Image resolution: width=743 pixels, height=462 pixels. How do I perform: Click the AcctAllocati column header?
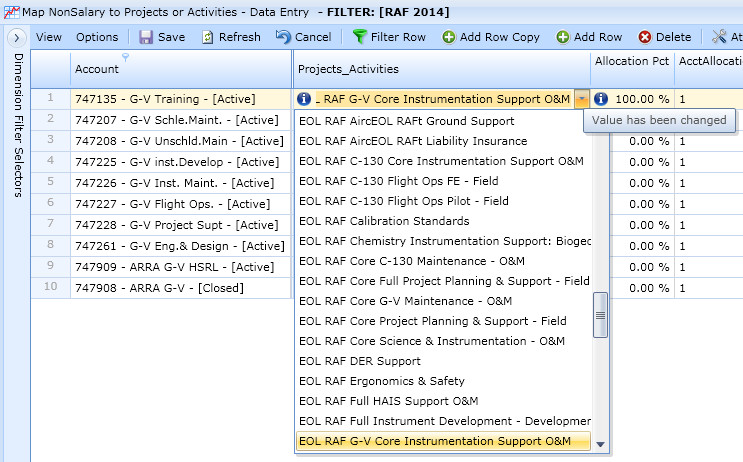pos(709,69)
